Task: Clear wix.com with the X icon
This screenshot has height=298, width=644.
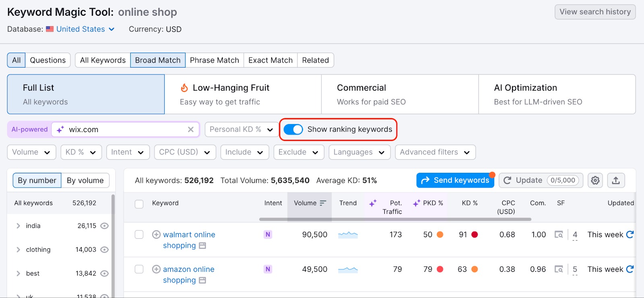Action: pyautogui.click(x=191, y=129)
